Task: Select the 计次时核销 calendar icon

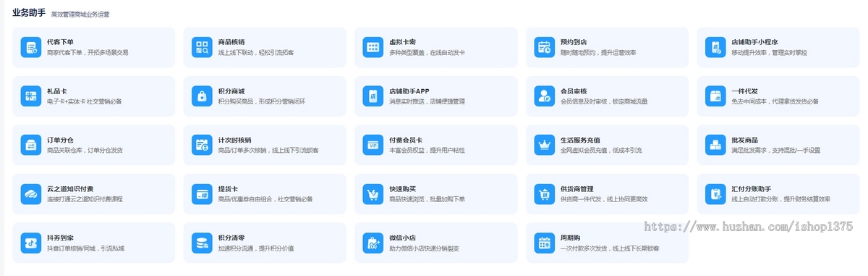Action: 202,145
